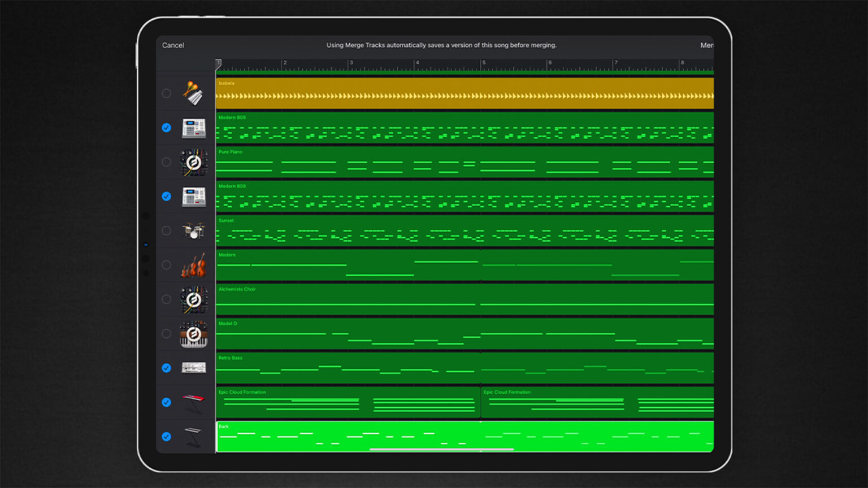The height and width of the screenshot is (488, 868).
Task: Select the Sunset drummer track checkbox
Action: click(166, 230)
